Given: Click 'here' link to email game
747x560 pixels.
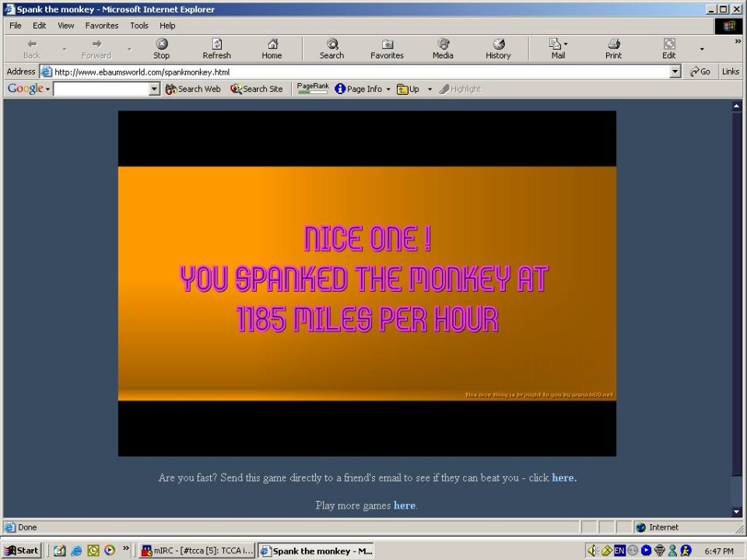Looking at the screenshot, I should click(x=563, y=478).
